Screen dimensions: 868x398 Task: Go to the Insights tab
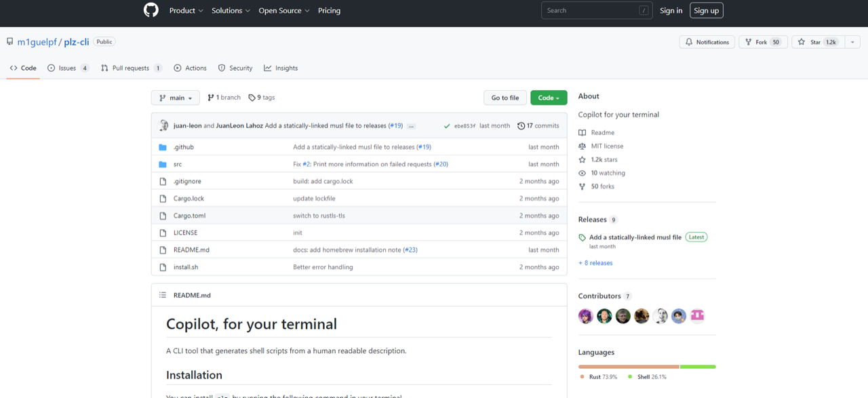coord(281,68)
